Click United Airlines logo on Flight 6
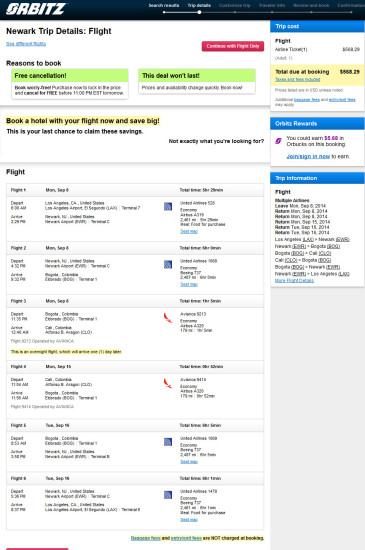 click(168, 495)
